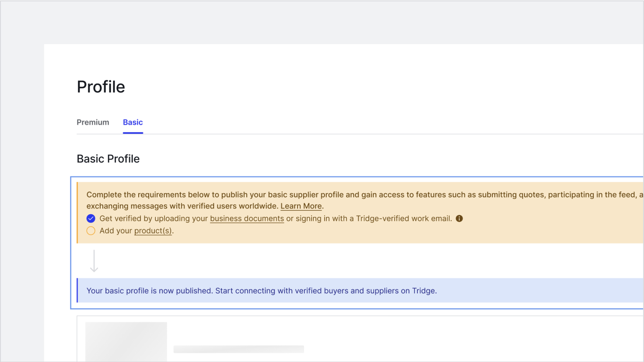Click the large Profile page heading
Image resolution: width=644 pixels, height=362 pixels.
101,87
